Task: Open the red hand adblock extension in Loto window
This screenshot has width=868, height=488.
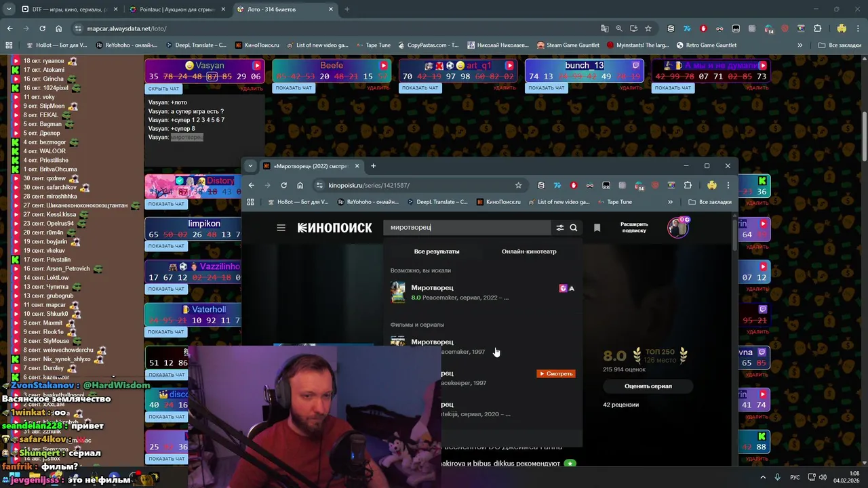Action: coord(703,28)
